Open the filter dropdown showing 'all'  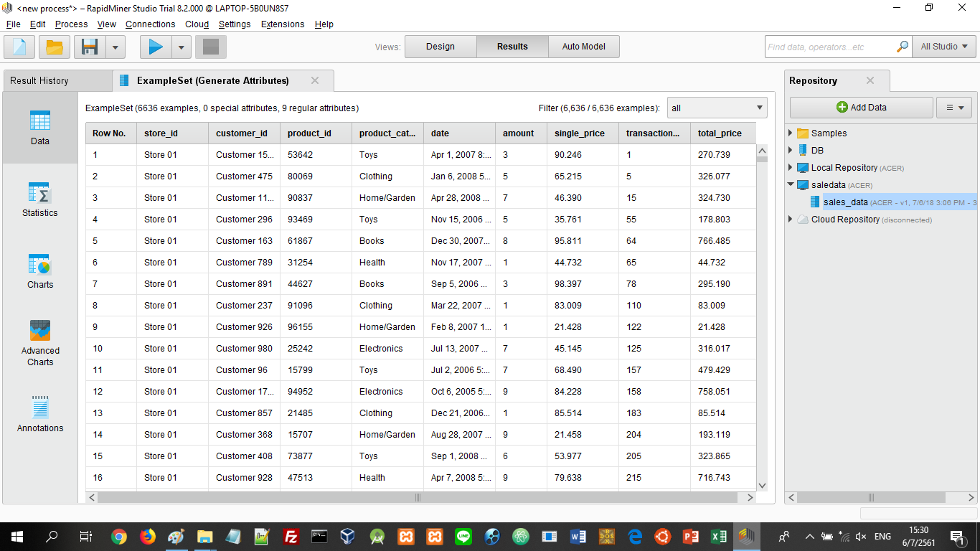717,108
